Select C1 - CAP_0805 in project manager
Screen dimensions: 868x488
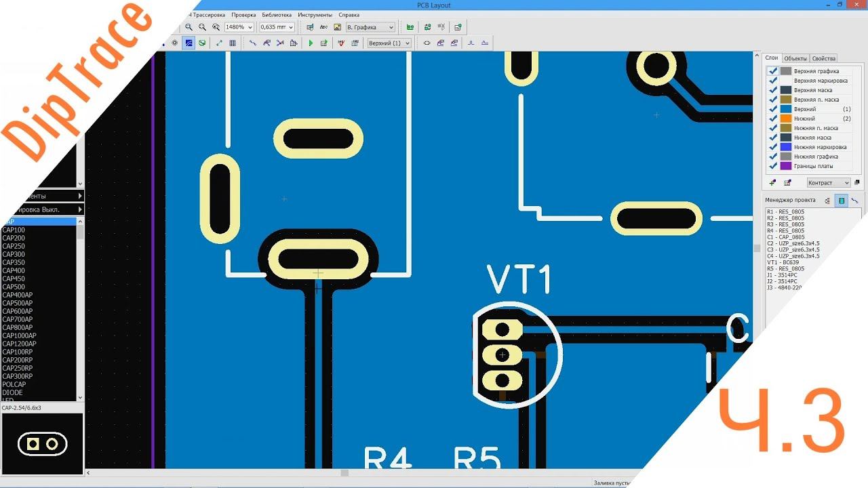[x=785, y=237]
